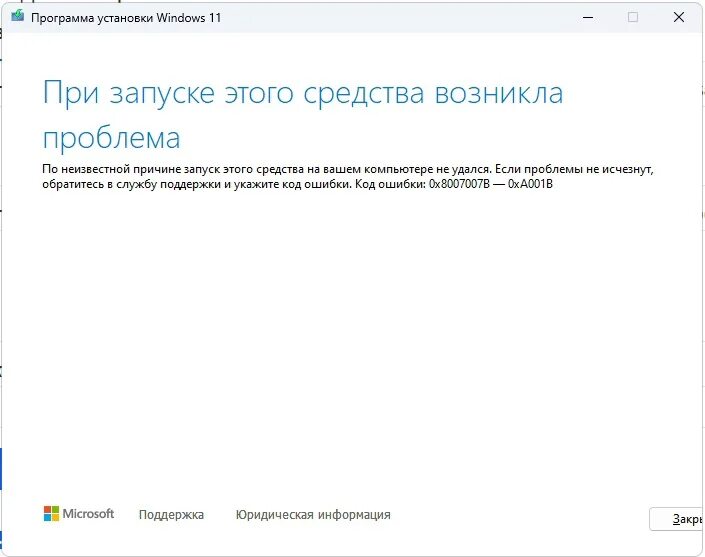Click the Закрыть button
This screenshot has width=705, height=557.
tap(677, 519)
